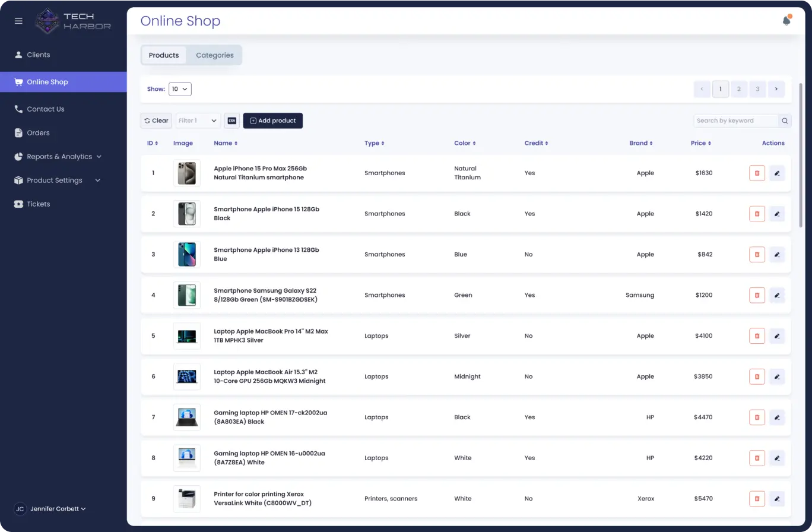Viewport: 812px width, 532px height.
Task: Click the 'Printers, scanners' type cell
Action: [x=391, y=499]
